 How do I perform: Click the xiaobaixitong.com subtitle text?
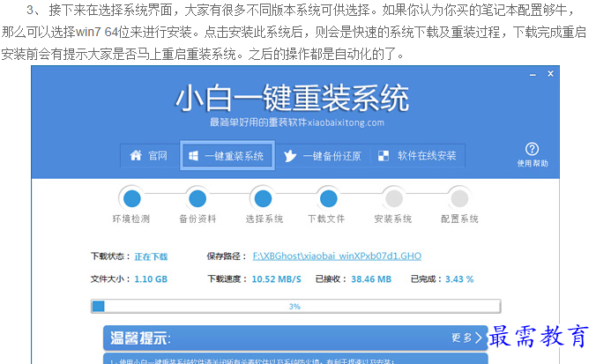[346, 123]
